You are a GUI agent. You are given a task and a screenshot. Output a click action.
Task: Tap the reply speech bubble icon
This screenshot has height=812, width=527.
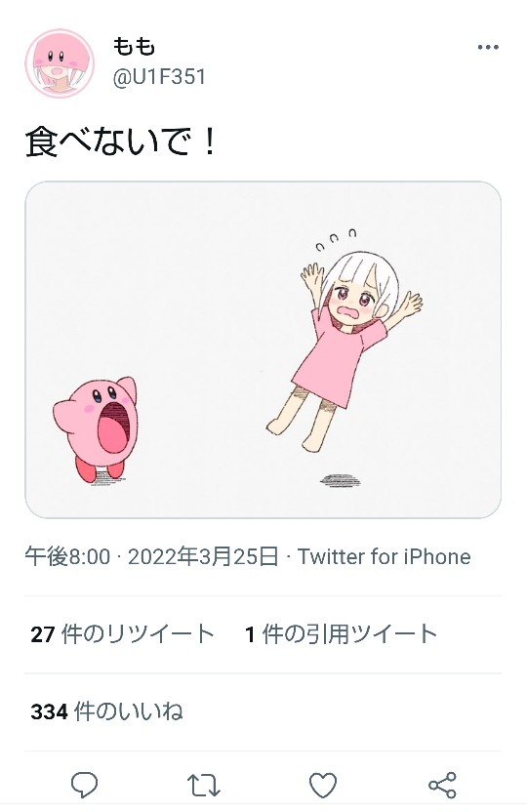[84, 785]
